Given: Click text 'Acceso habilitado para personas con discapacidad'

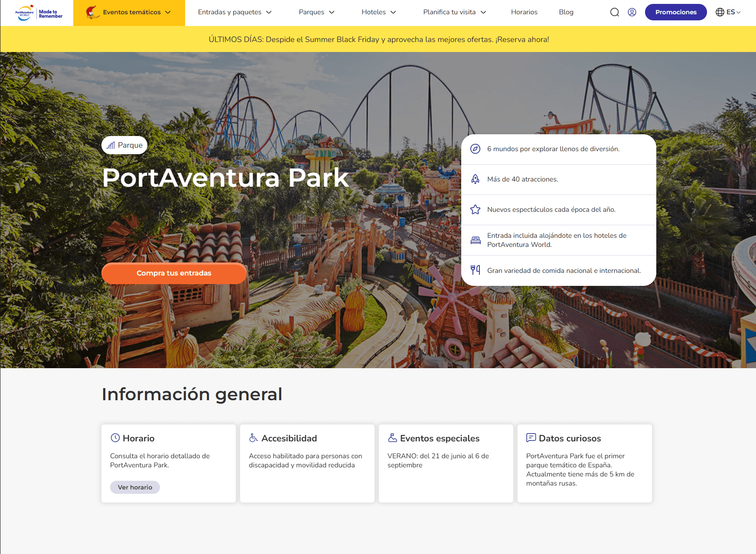Looking at the screenshot, I should coord(305,460).
